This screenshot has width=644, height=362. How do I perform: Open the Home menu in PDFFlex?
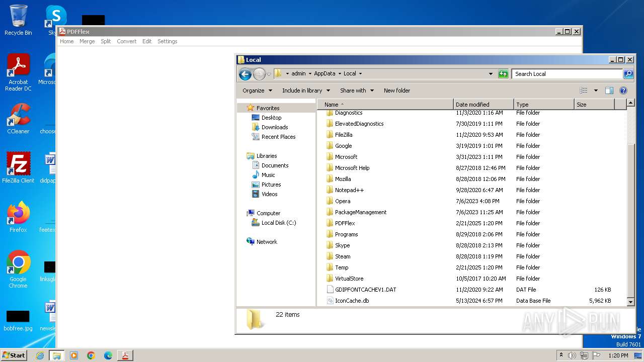pos(67,41)
